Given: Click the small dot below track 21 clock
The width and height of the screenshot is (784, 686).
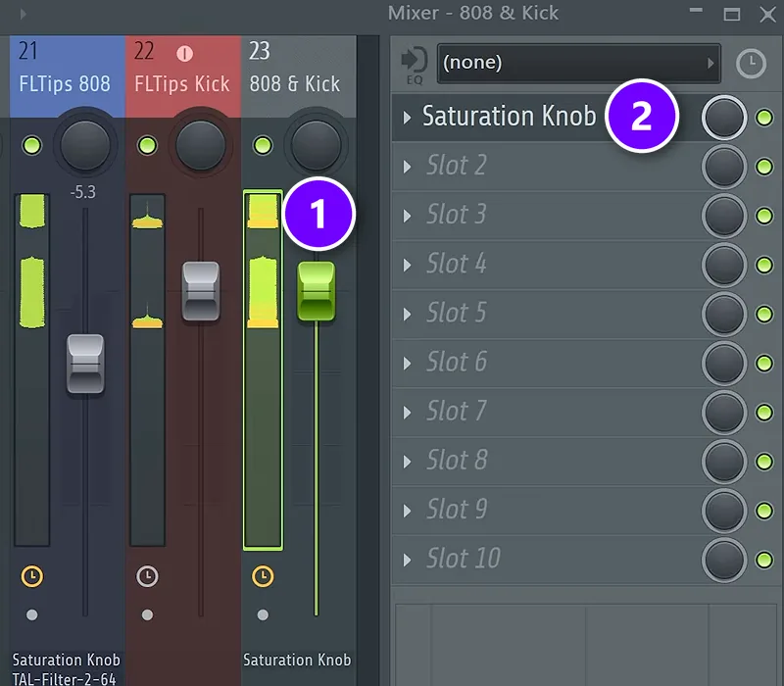Looking at the screenshot, I should (x=32, y=614).
